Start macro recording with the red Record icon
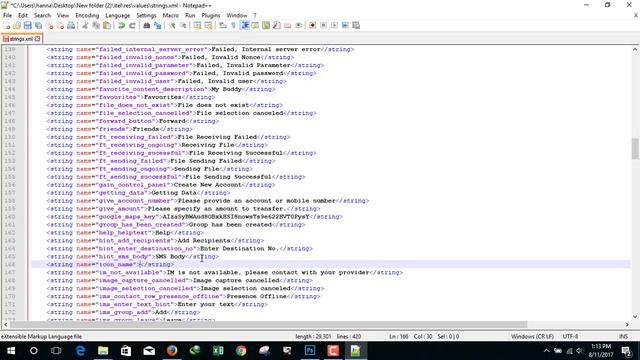 (x=312, y=25)
